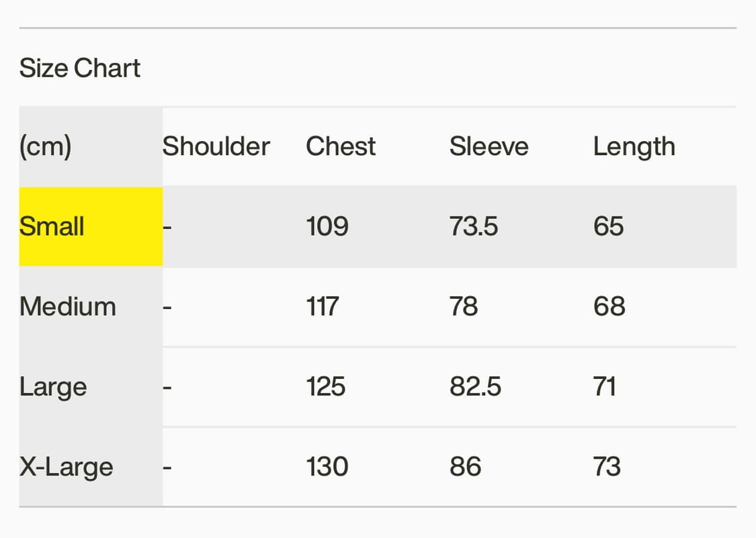
Task: Click the Large chest value 125
Action: pyautogui.click(x=326, y=387)
